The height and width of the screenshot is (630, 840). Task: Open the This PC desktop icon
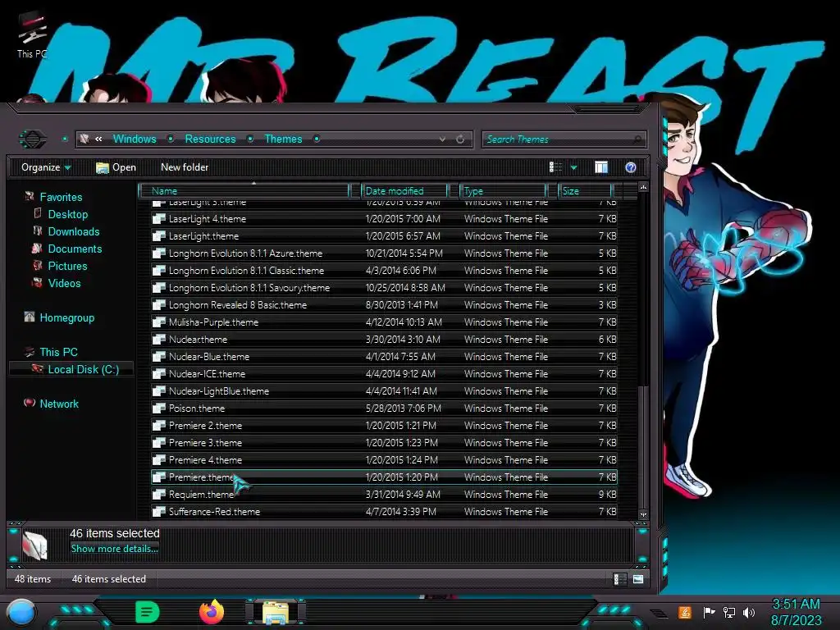pos(32,35)
